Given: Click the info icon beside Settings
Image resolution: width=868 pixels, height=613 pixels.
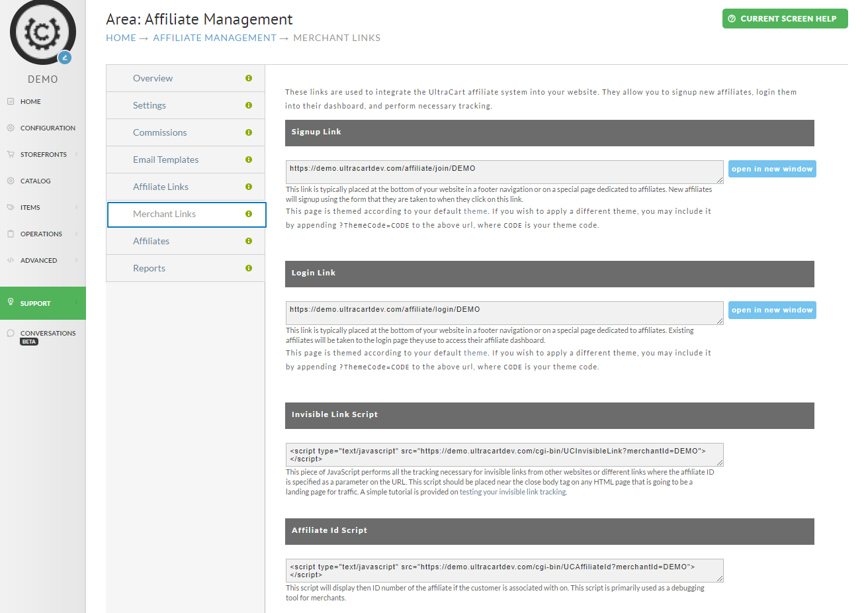Looking at the screenshot, I should (249, 105).
